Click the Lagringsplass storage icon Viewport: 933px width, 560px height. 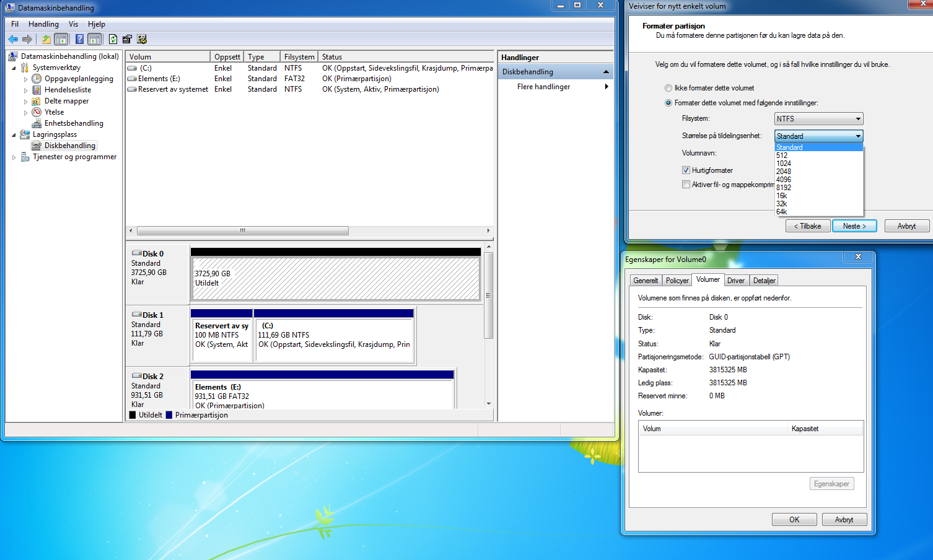pyautogui.click(x=25, y=134)
